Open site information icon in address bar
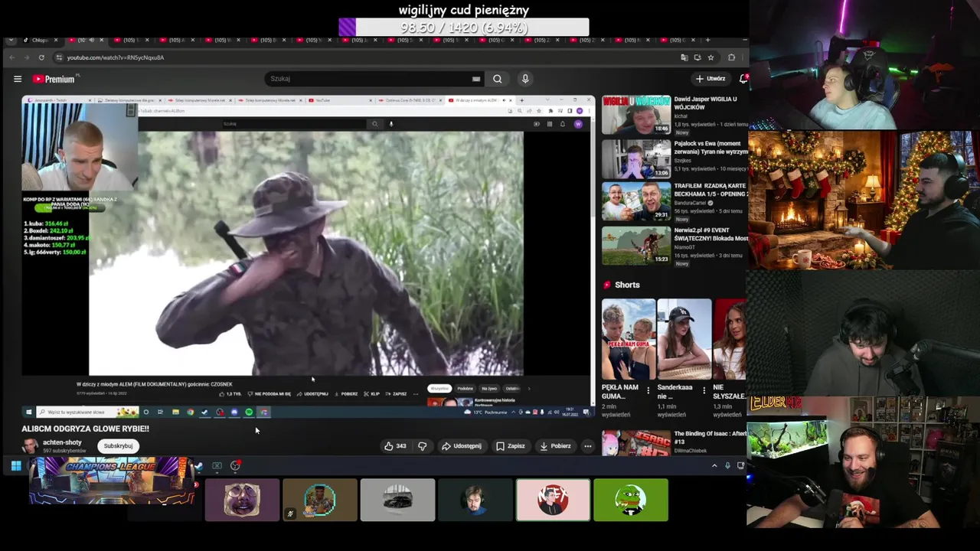This screenshot has width=980, height=551. click(59, 57)
